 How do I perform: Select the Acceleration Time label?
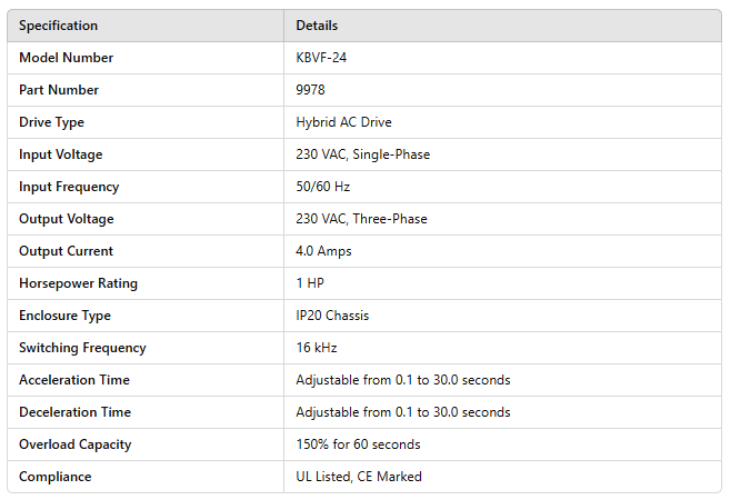[74, 380]
